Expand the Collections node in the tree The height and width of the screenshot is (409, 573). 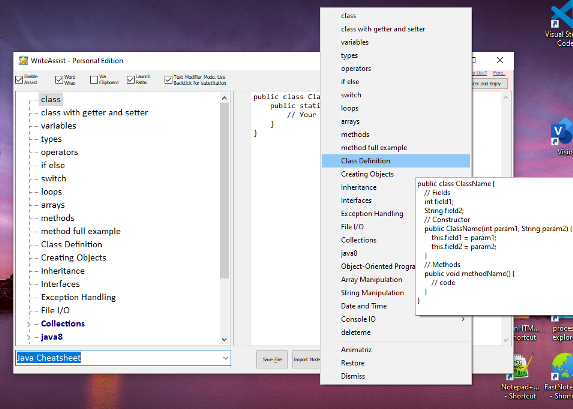click(29, 323)
